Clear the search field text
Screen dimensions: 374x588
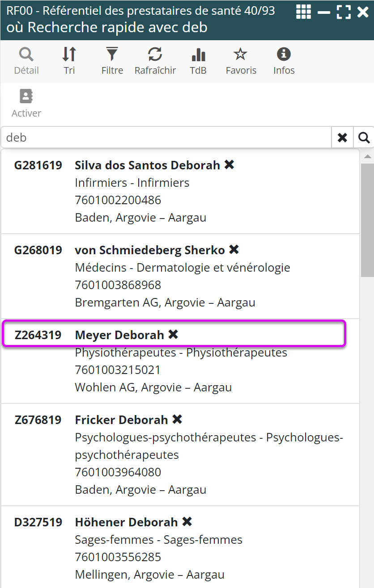342,138
